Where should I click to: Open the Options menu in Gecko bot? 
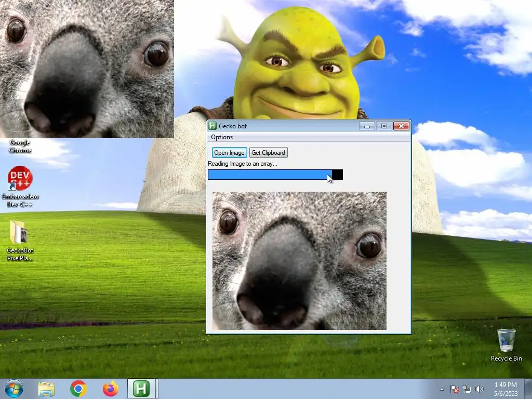click(x=222, y=137)
